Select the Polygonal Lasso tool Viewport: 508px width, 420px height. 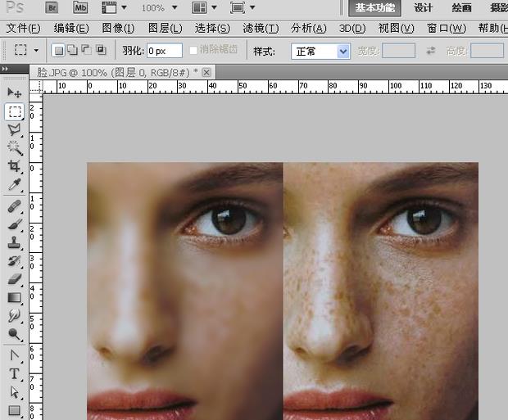[15, 129]
